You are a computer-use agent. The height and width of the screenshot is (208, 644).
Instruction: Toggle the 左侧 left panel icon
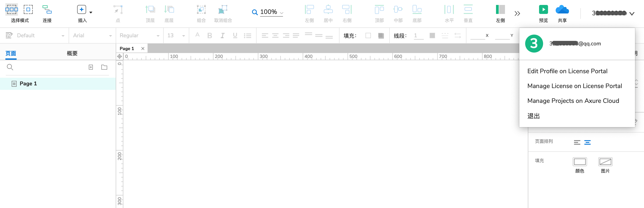click(500, 9)
